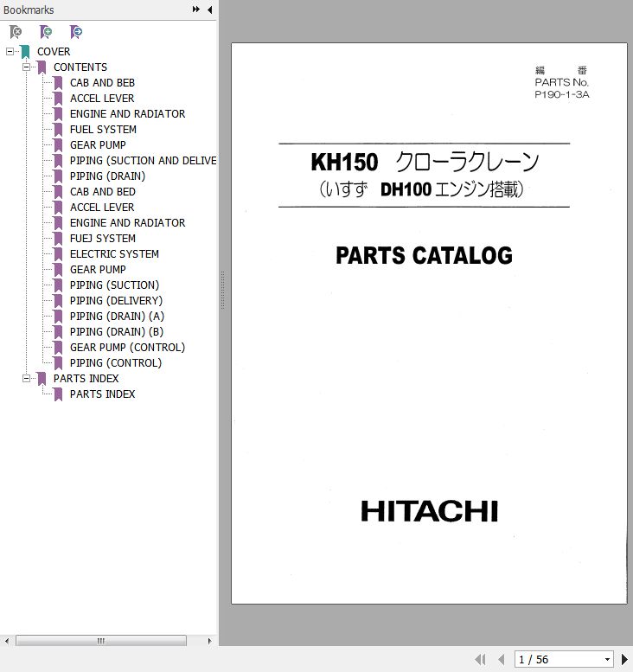
Task: Open the PIPING (DELIVERY) bookmark
Action: tap(116, 300)
